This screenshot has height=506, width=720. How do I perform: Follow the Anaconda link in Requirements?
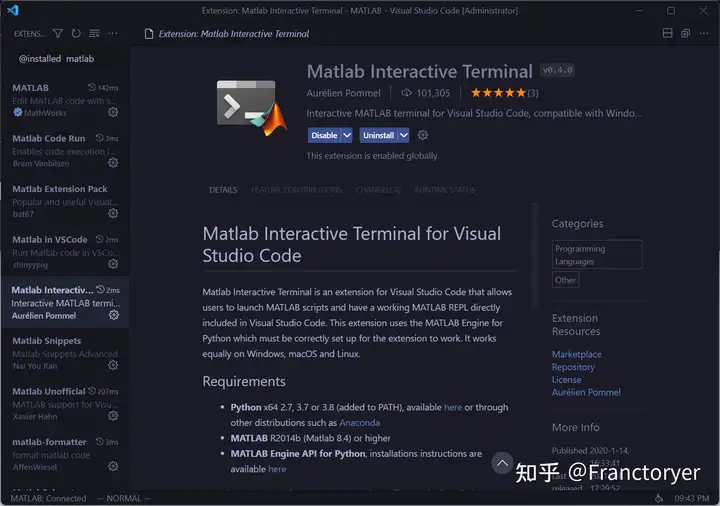(x=360, y=422)
